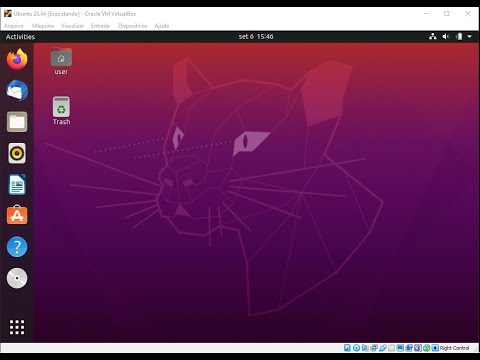The height and width of the screenshot is (360, 480).
Task: Open the Files manager dock icon
Action: tap(17, 122)
